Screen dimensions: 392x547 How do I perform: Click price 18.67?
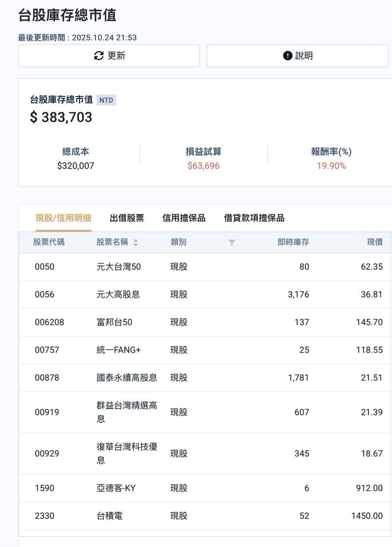click(372, 454)
